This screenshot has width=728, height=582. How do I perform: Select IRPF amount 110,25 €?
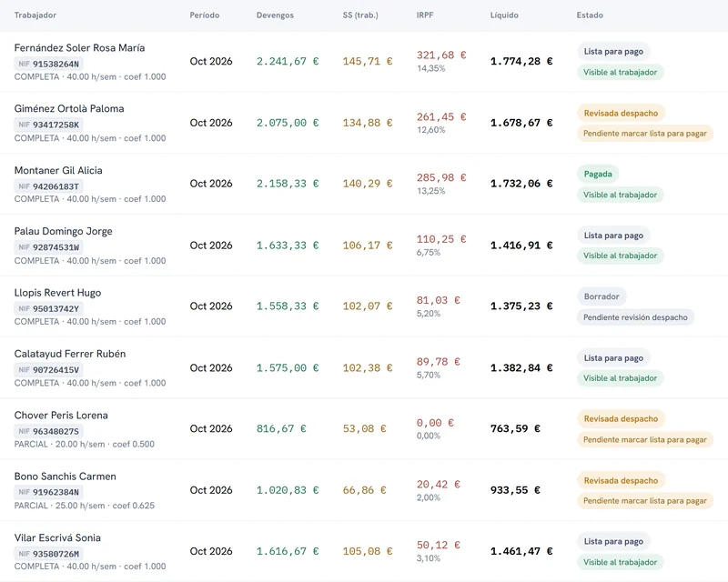pos(441,239)
